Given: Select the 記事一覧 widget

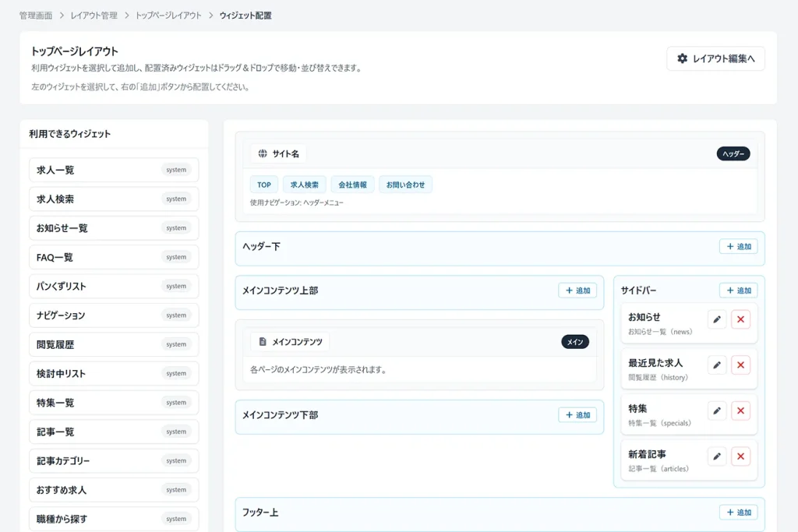Looking at the screenshot, I should (114, 432).
